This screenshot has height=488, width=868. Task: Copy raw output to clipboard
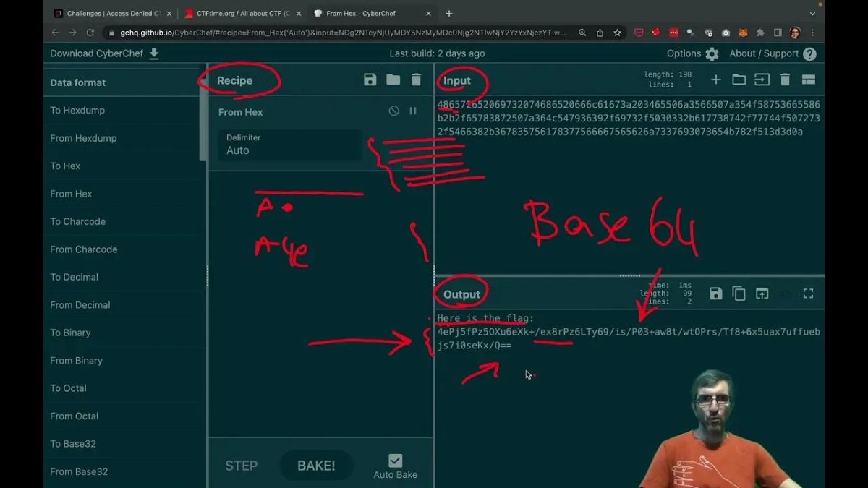pos(739,293)
